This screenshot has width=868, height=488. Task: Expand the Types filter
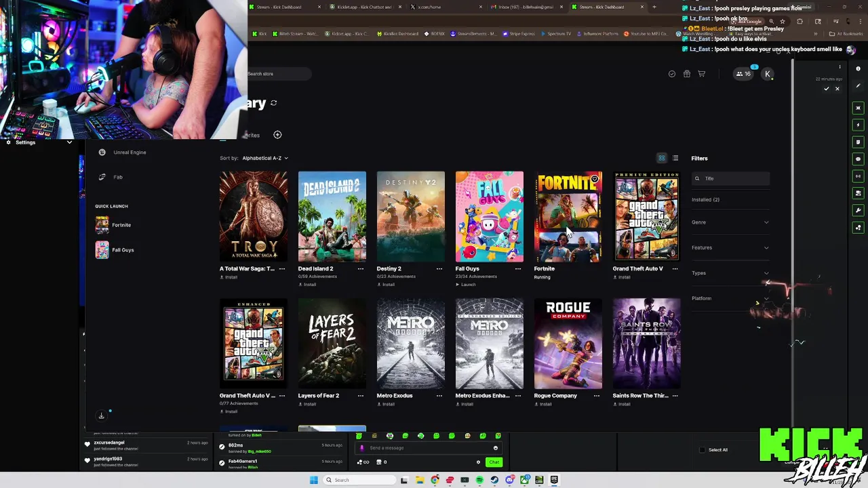pos(730,273)
